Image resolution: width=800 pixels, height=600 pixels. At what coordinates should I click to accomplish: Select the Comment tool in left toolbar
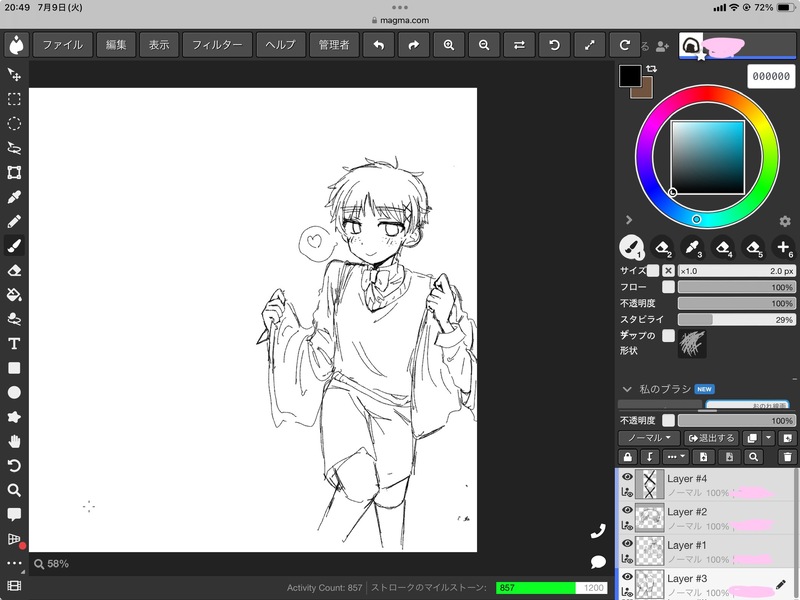click(x=14, y=514)
